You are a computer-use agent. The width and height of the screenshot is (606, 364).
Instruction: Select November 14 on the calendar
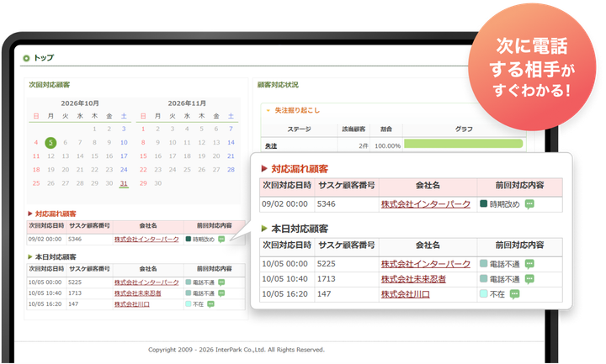[x=231, y=142]
